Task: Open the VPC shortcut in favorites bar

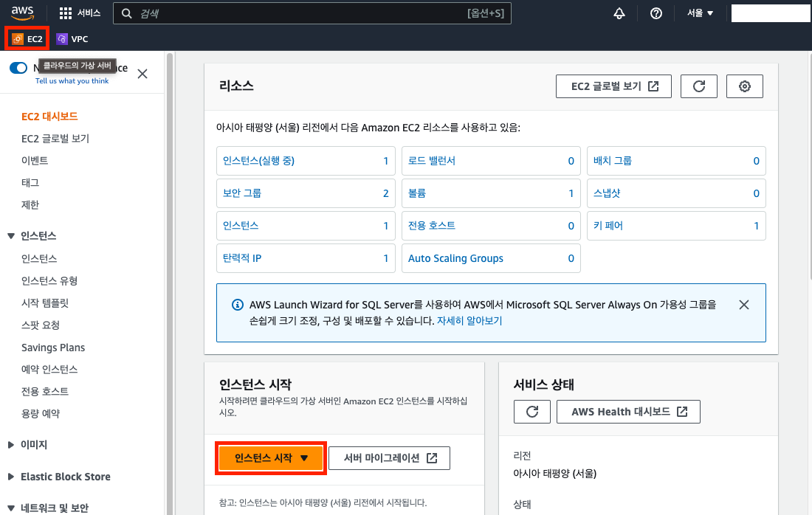Action: coord(72,39)
